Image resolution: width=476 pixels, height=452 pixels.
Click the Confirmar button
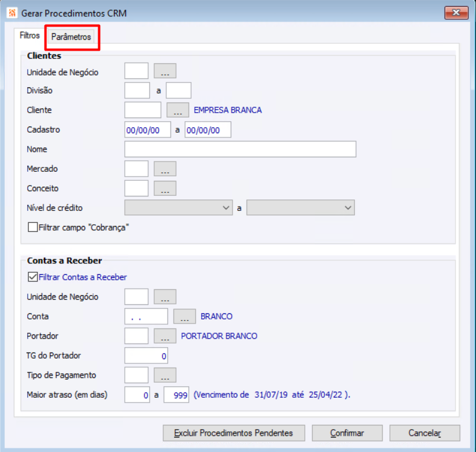347,433
